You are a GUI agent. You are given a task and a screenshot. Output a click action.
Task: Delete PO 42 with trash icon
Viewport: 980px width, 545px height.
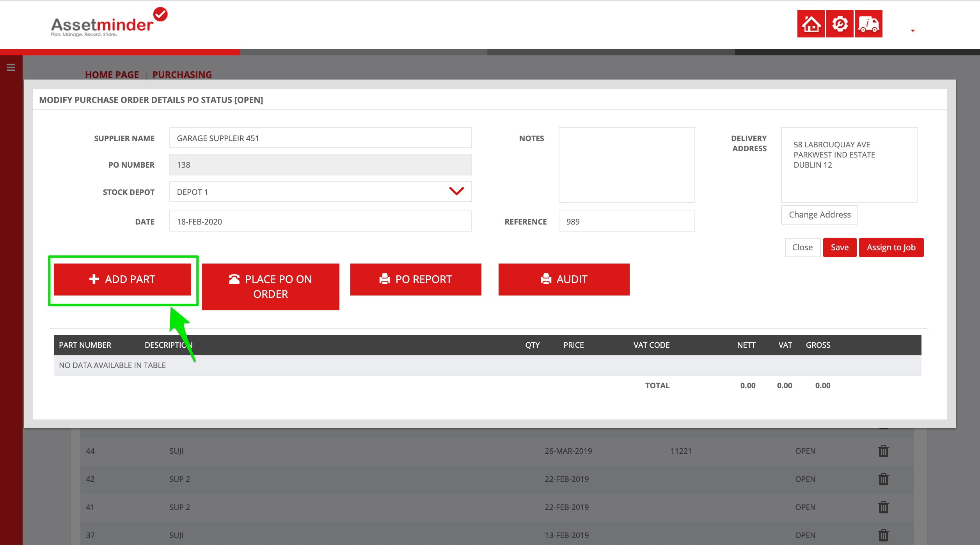883,479
